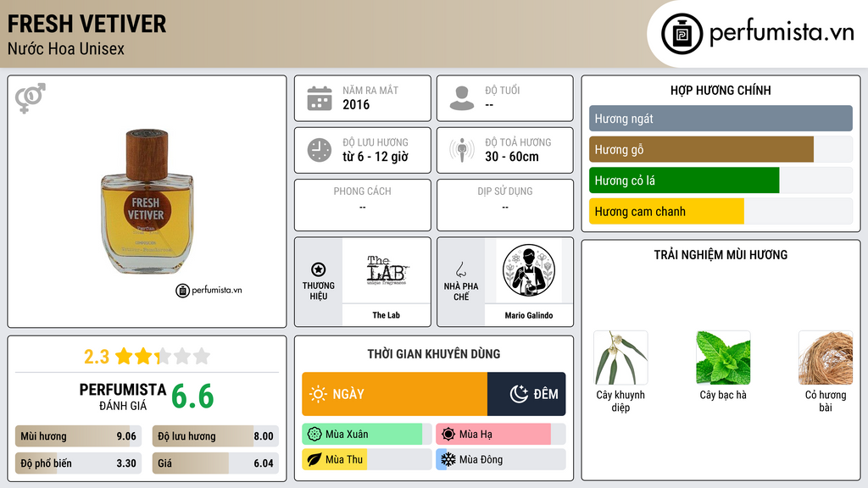Select the Cây bạc hà mint image
The height and width of the screenshot is (488, 868).
[x=723, y=358]
